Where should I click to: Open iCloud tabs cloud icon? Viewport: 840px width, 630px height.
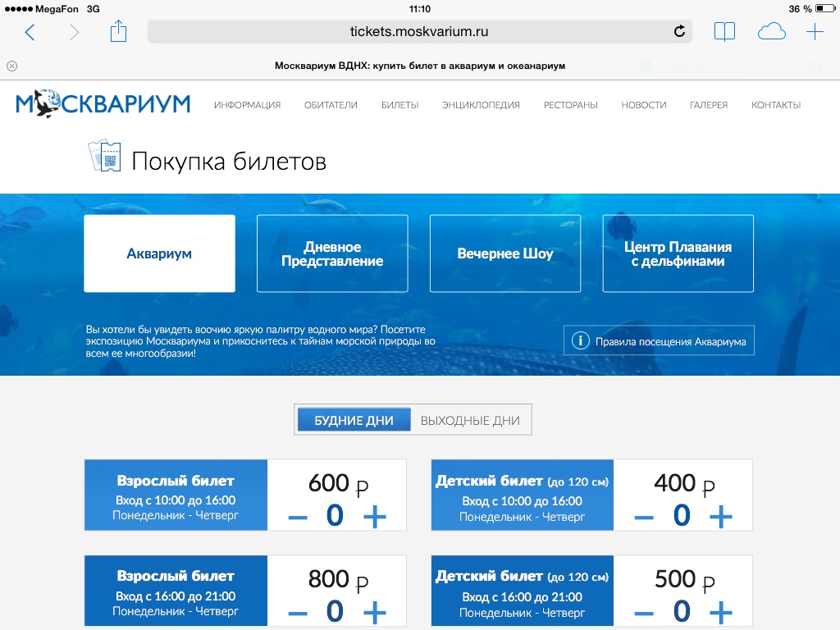tap(771, 32)
